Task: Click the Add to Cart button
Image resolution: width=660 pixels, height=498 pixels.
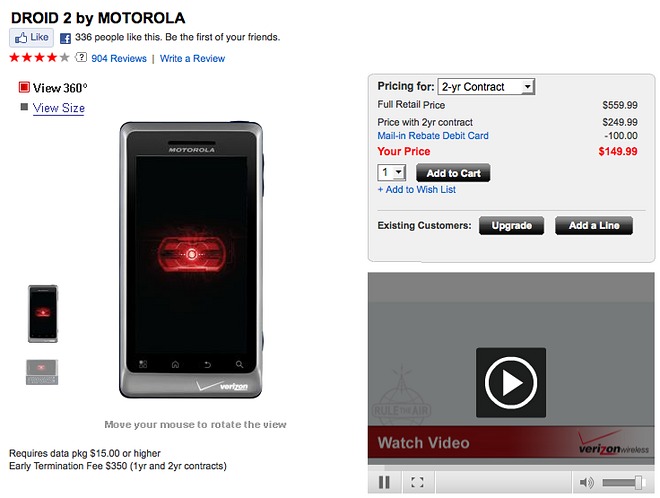Action: 453,173
